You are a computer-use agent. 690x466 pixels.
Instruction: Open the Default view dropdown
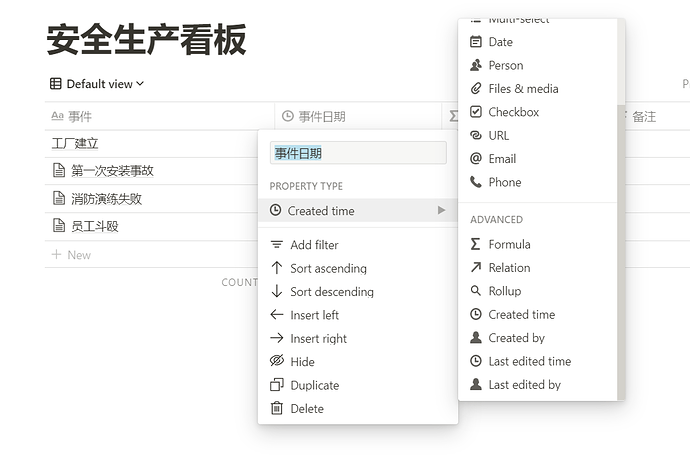(97, 84)
